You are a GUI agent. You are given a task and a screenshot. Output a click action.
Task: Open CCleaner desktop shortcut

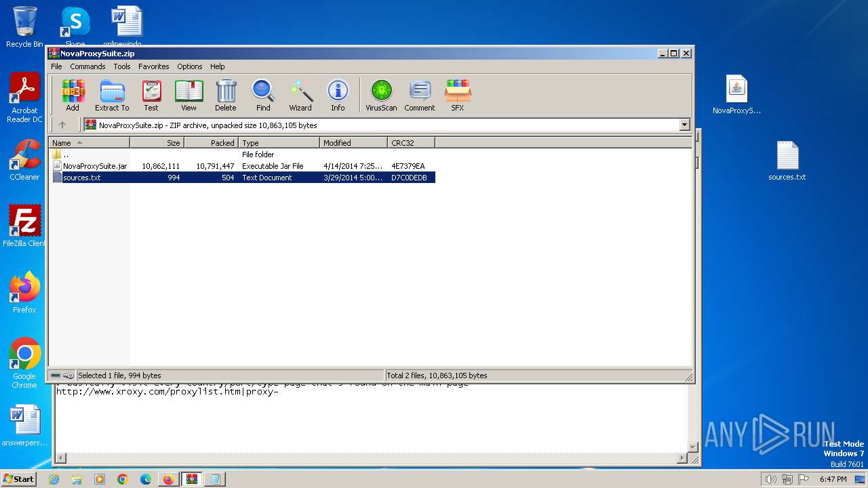(24, 160)
